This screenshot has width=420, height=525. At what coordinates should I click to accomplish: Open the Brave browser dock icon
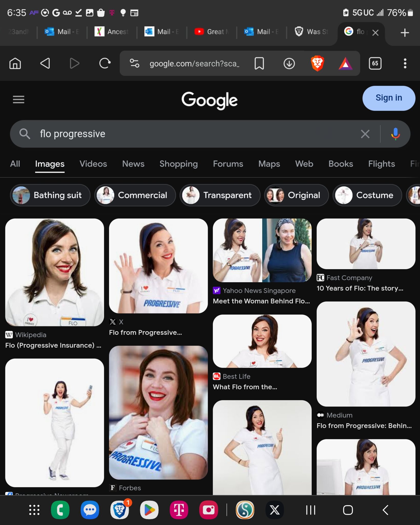click(x=120, y=510)
